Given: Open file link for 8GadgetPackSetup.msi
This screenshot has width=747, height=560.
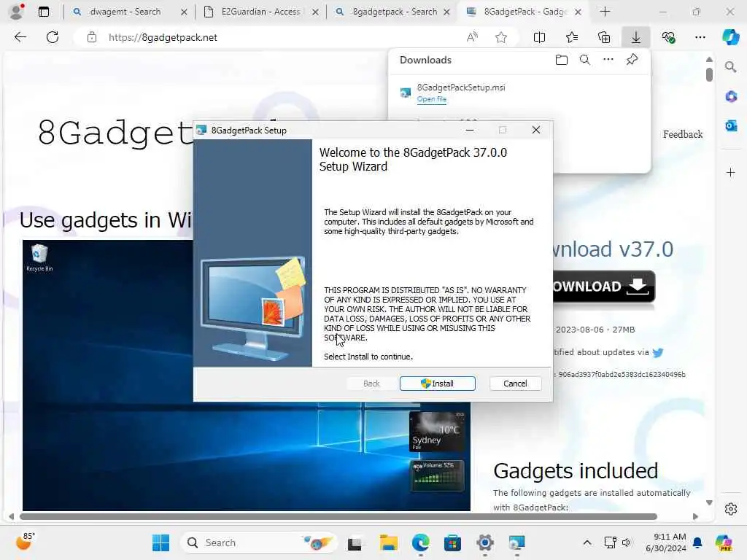Looking at the screenshot, I should pos(432,99).
